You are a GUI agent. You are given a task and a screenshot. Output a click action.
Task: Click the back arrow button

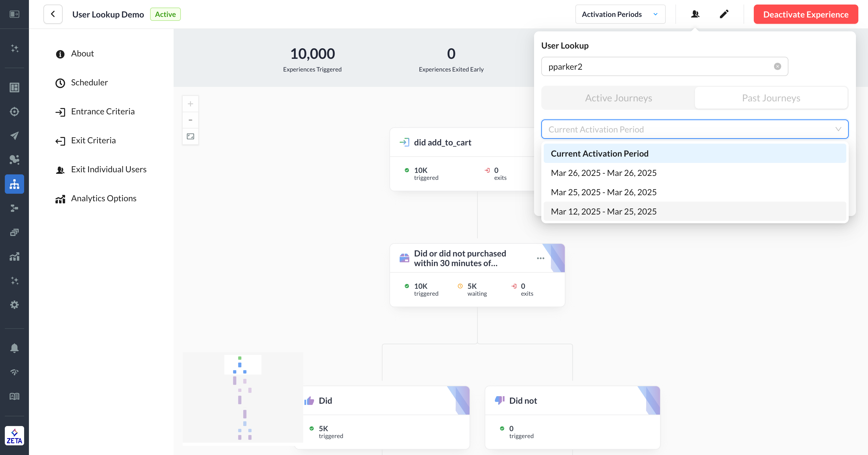(53, 14)
